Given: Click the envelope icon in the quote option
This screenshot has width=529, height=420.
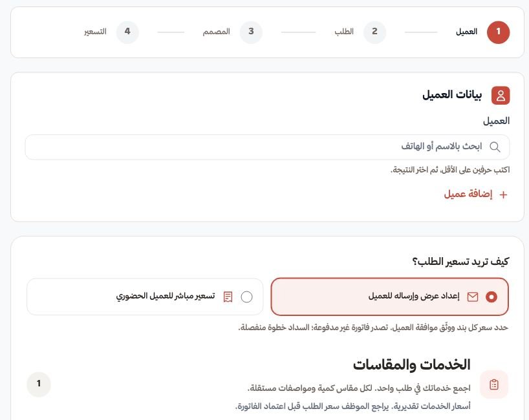Looking at the screenshot, I should [473, 297].
